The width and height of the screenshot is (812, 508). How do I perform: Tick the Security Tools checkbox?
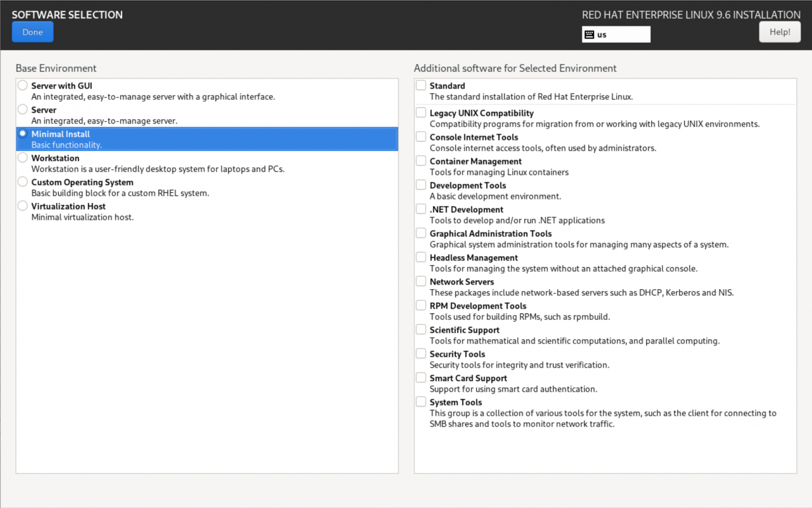421,354
